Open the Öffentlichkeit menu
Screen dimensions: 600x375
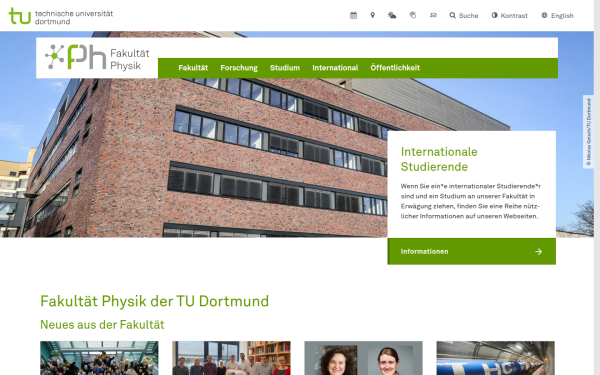395,68
